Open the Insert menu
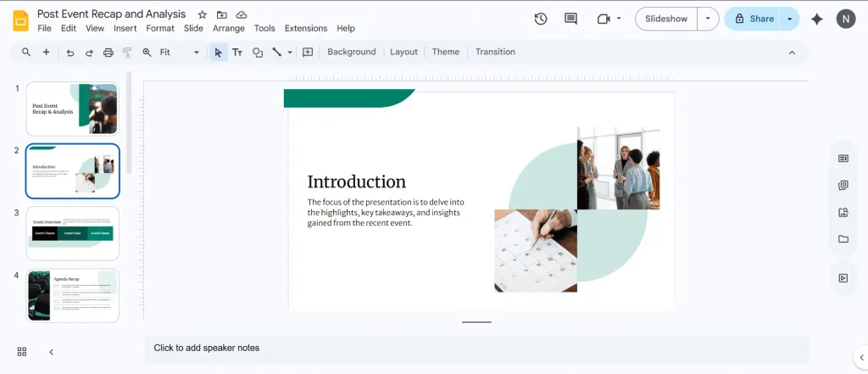Image resolution: width=868 pixels, height=374 pixels. coord(125,28)
